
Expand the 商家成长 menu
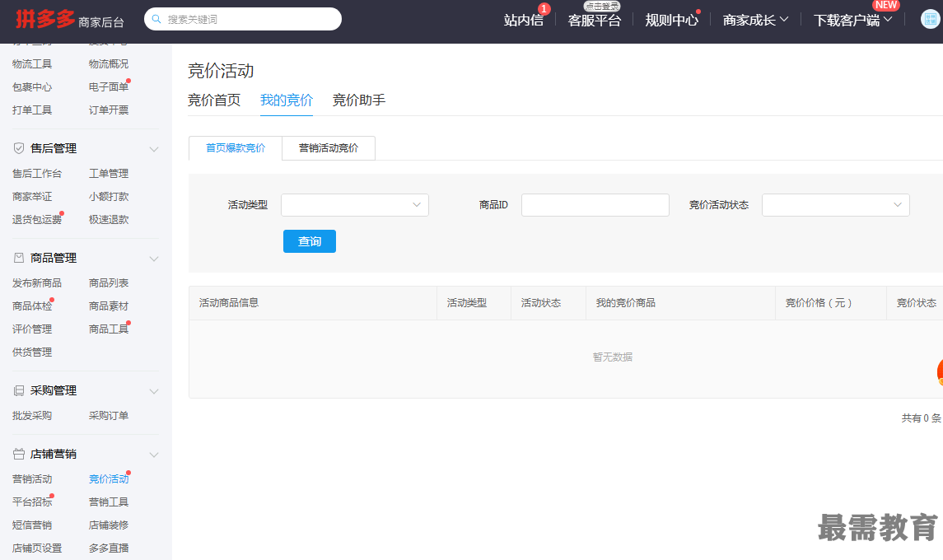(x=755, y=20)
